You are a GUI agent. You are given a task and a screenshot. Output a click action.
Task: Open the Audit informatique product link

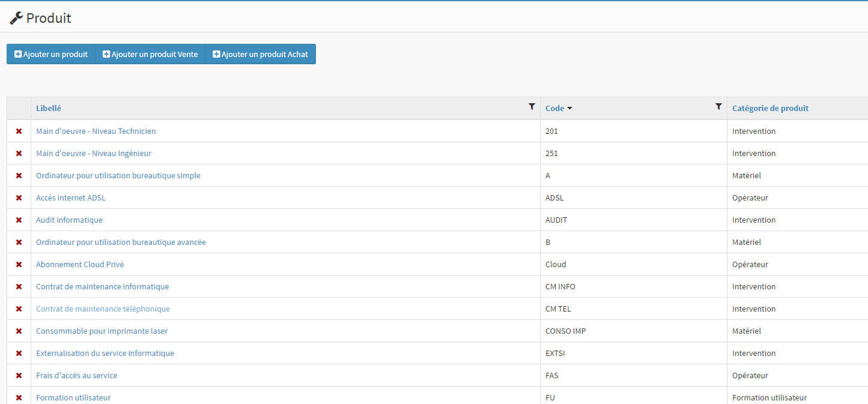(69, 220)
